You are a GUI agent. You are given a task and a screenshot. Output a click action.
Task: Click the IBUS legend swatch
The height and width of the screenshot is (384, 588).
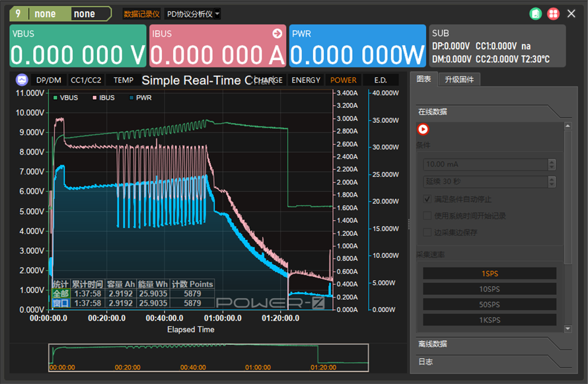tap(94, 98)
